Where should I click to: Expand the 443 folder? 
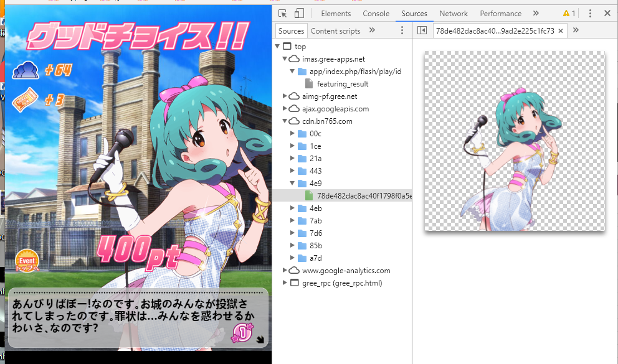coord(292,170)
